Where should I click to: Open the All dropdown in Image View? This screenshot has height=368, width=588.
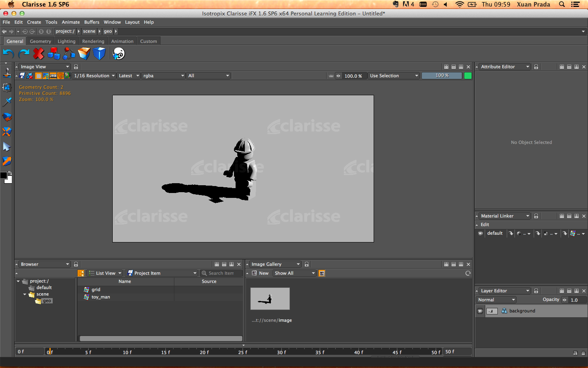click(208, 76)
